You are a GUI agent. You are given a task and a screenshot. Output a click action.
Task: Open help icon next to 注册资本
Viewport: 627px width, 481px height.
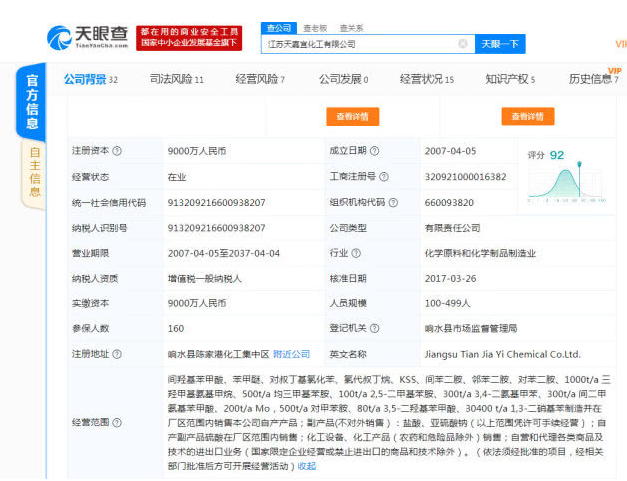coord(117,151)
